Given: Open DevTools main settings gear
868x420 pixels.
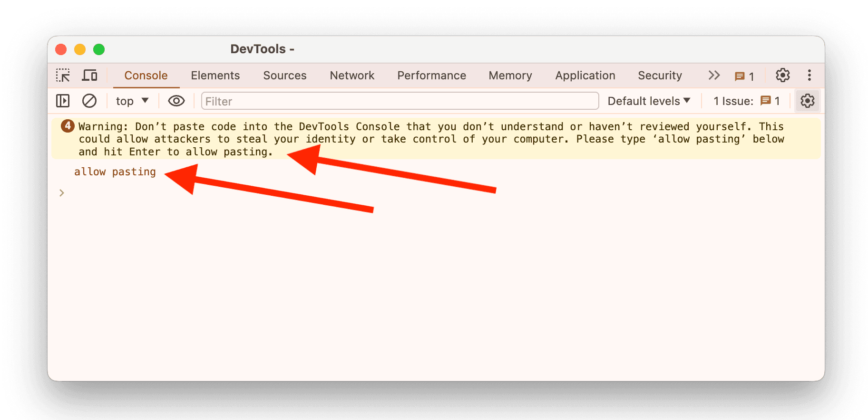Looking at the screenshot, I should (782, 76).
